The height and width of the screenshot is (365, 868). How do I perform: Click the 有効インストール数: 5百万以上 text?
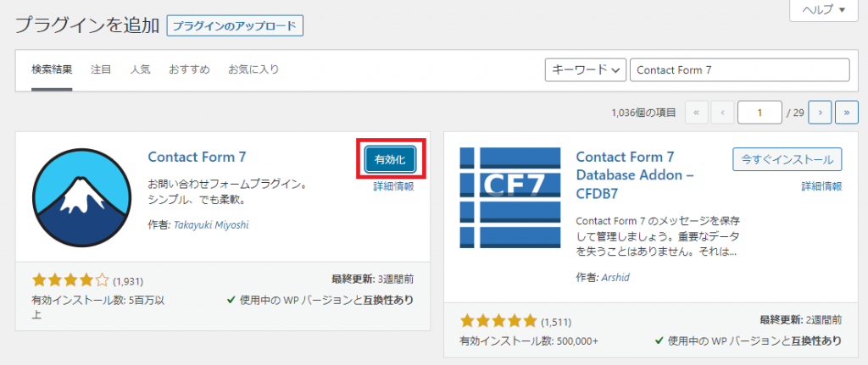98,307
